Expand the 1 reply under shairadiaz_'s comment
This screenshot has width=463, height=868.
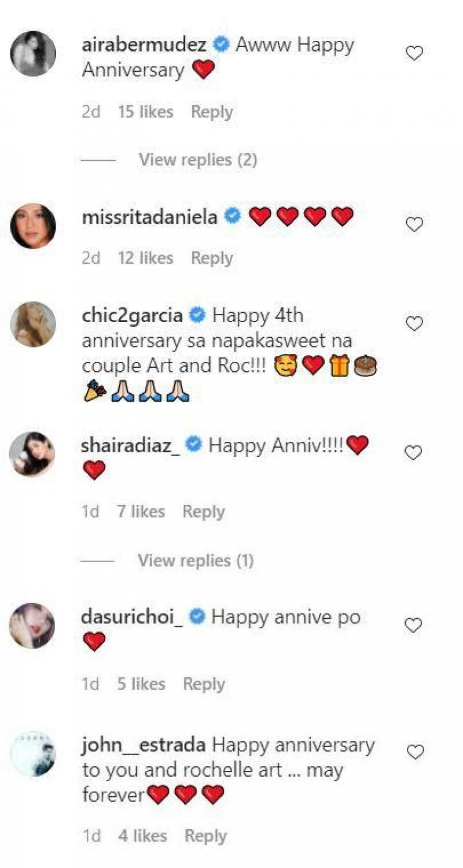(196, 560)
